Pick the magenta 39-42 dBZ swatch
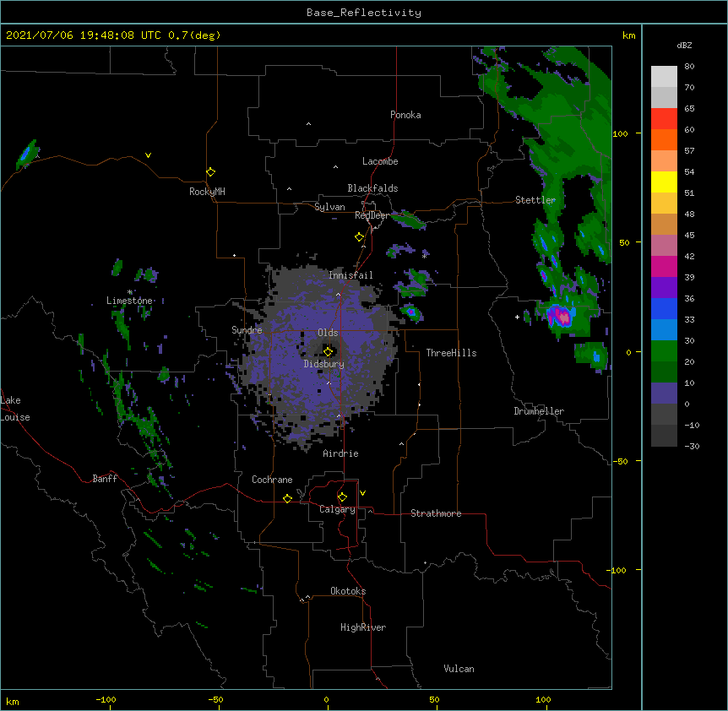Image resolution: width=728 pixels, height=711 pixels. coord(664,266)
